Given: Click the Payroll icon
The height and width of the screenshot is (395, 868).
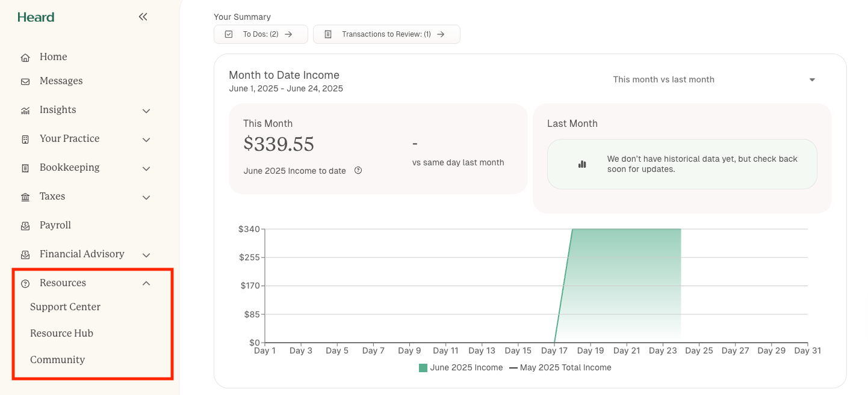Looking at the screenshot, I should 25,226.
